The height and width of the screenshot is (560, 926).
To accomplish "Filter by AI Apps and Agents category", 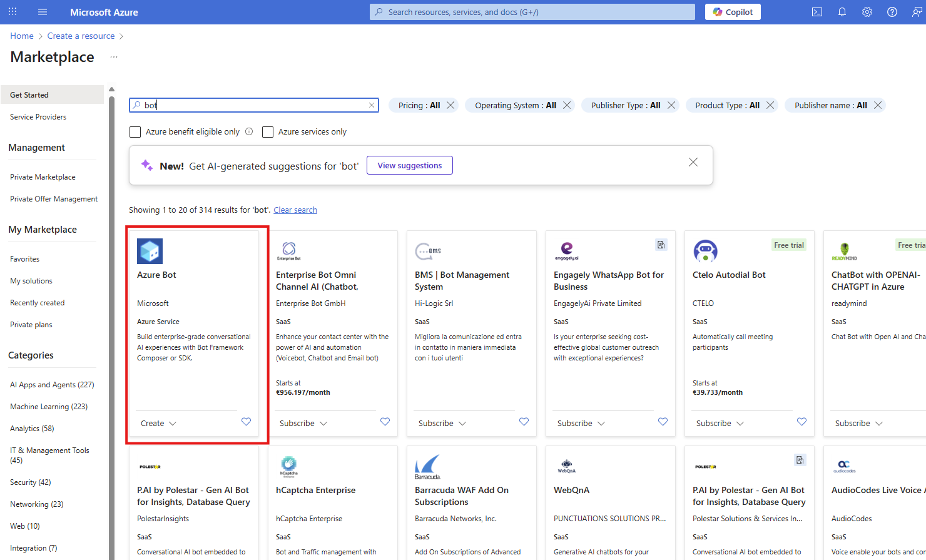I will click(52, 385).
